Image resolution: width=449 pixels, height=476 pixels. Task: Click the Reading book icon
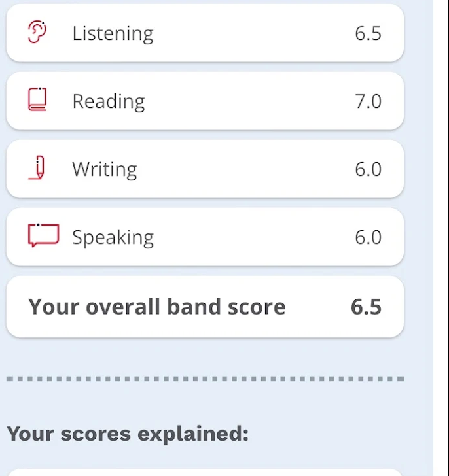tap(37, 100)
